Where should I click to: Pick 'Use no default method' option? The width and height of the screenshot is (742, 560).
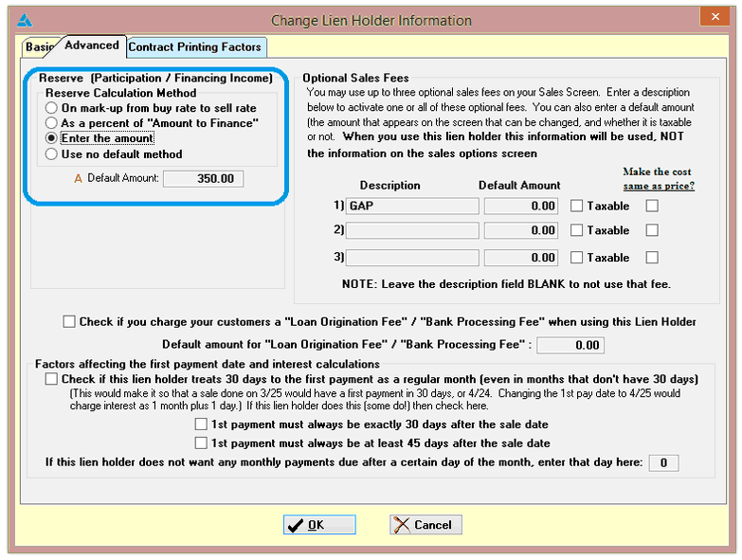[114, 154]
